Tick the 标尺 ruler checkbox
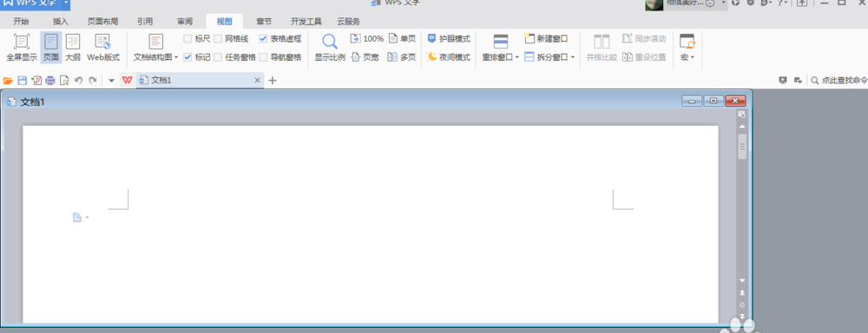Screen dimensions: 868x333 [187, 39]
